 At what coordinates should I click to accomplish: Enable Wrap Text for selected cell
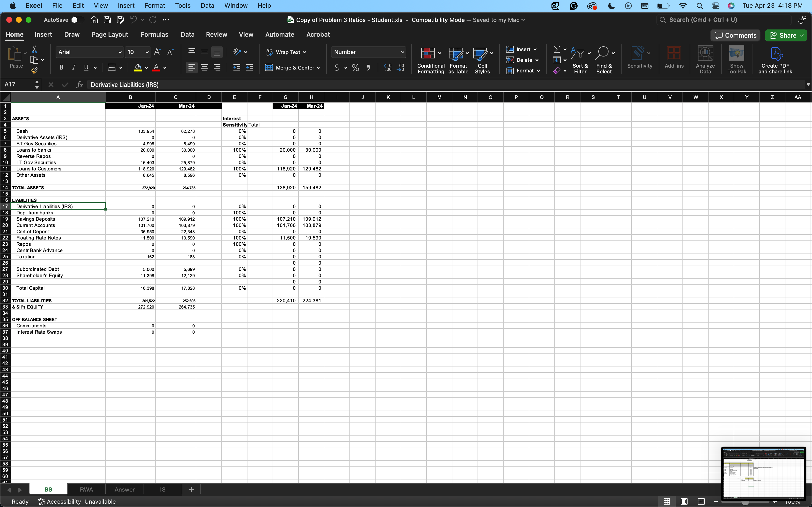point(286,52)
